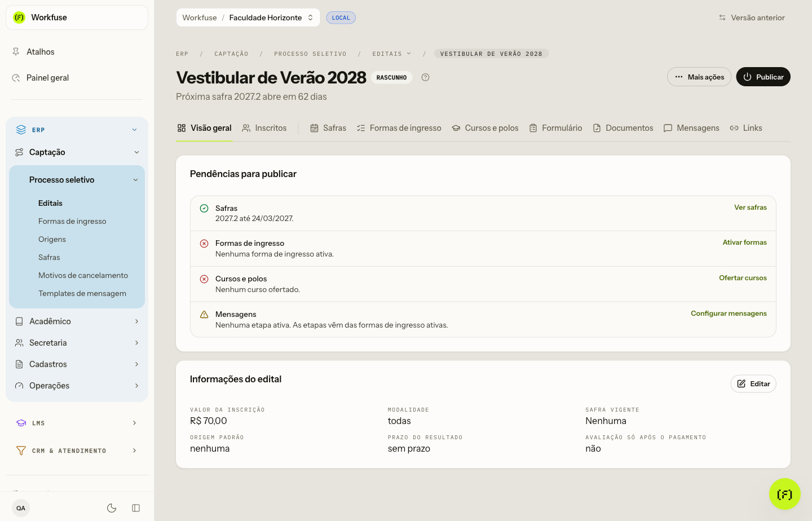Click Ativar formas link
The height and width of the screenshot is (521, 812).
pos(745,242)
